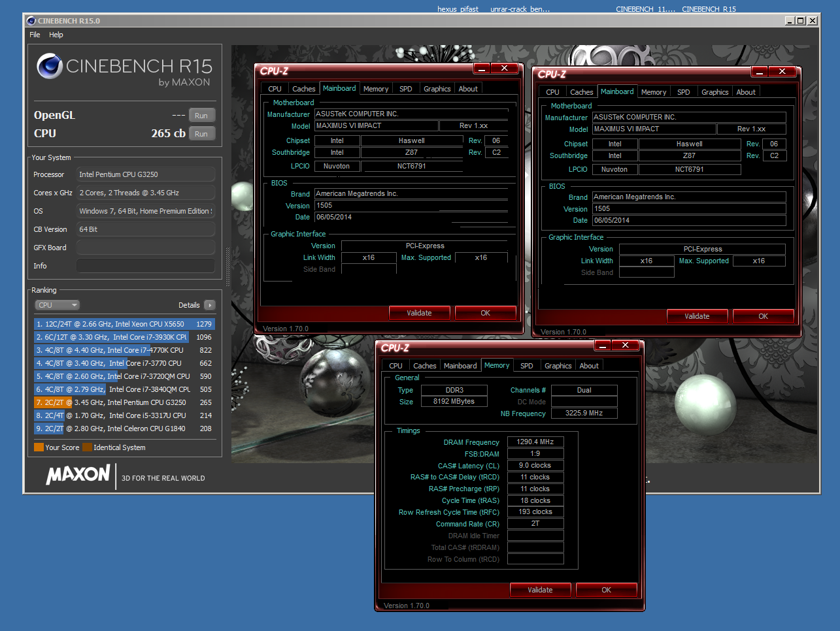Image resolution: width=840 pixels, height=631 pixels.
Task: Click the CAS# Latency value 9.0 clocks
Action: coord(535,466)
